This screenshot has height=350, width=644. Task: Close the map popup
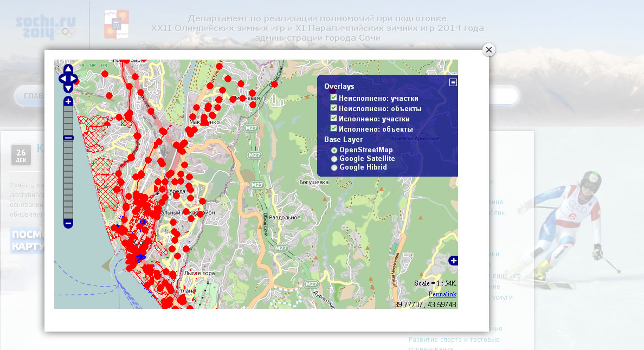[x=489, y=50]
